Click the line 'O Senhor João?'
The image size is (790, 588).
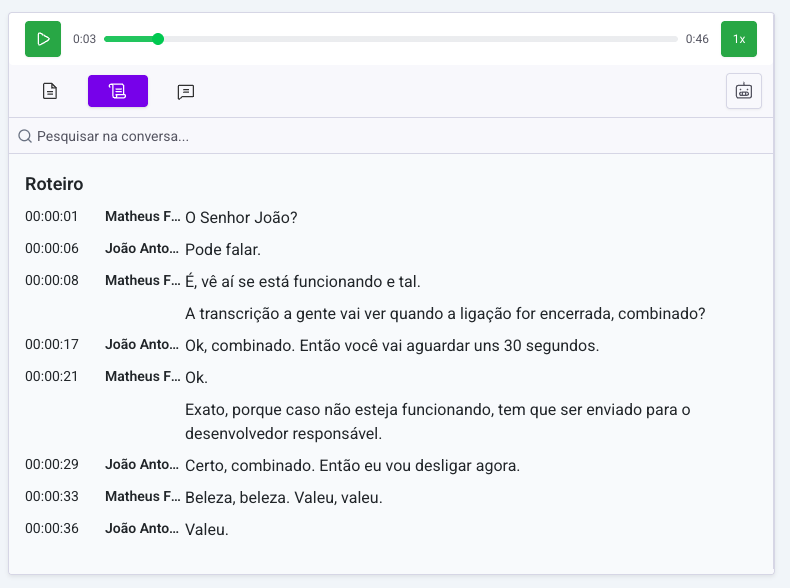click(242, 218)
